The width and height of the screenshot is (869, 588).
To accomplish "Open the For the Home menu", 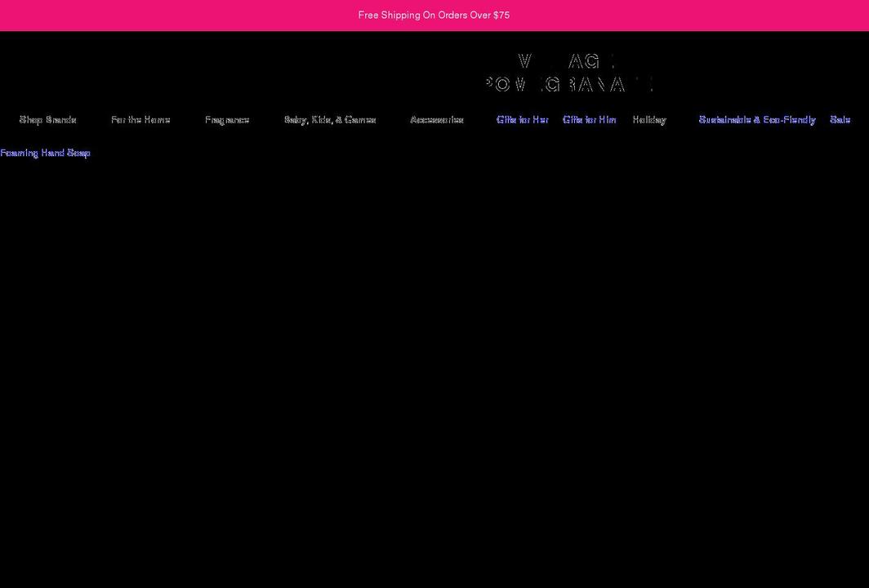I will point(140,120).
